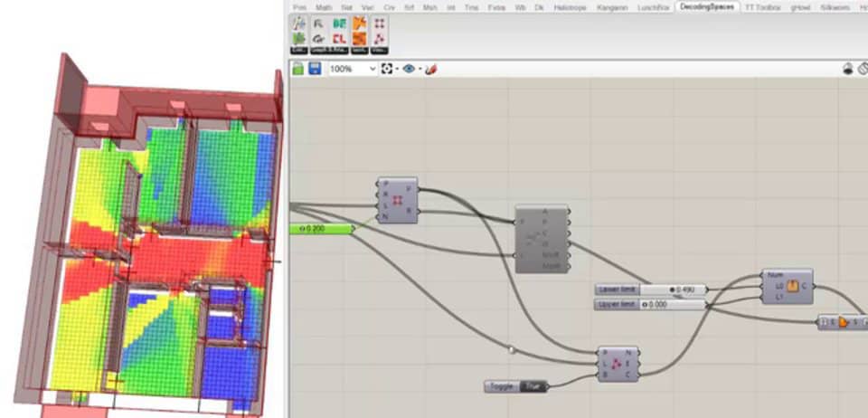The image size is (868, 418).
Task: Select the red grid component on canvas
Action: click(397, 201)
